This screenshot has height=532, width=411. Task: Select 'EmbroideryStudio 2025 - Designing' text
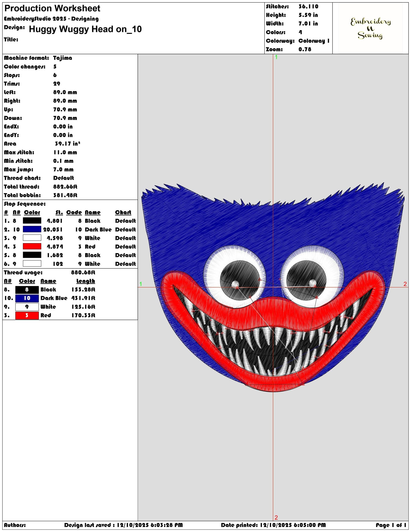pos(51,19)
